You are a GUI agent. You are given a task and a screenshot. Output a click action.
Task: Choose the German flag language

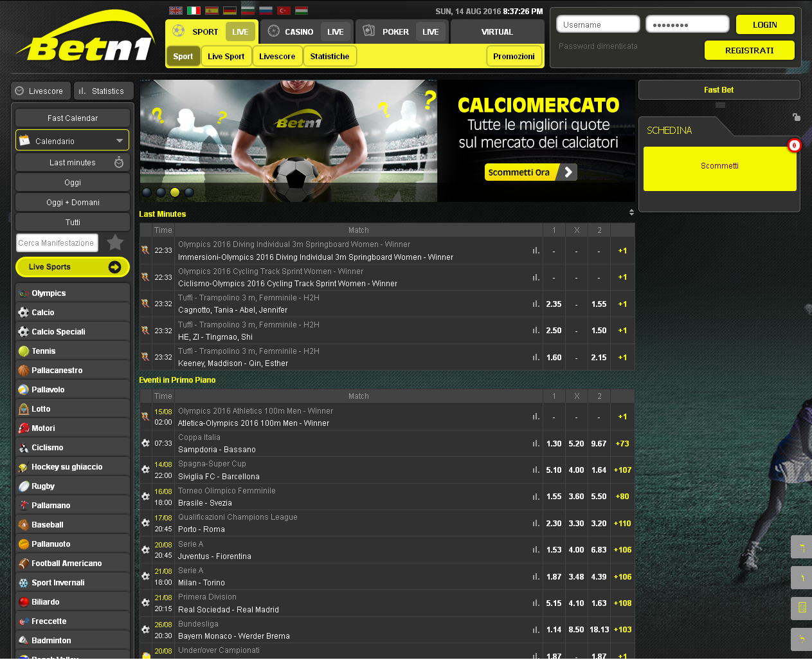click(230, 10)
